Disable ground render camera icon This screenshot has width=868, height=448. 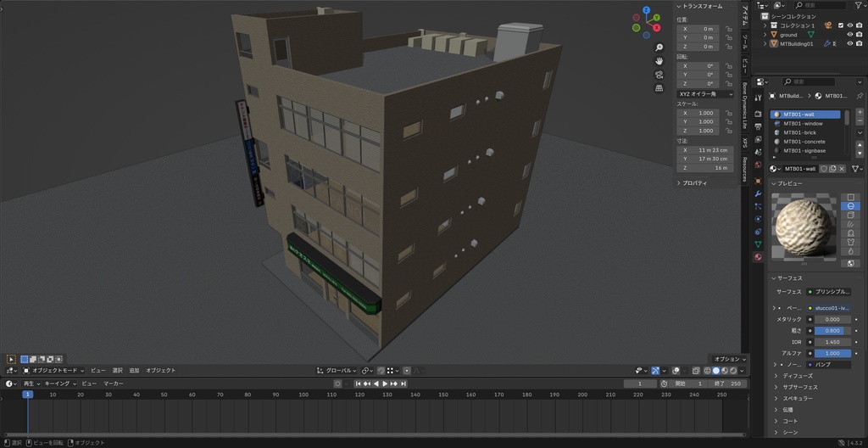860,35
